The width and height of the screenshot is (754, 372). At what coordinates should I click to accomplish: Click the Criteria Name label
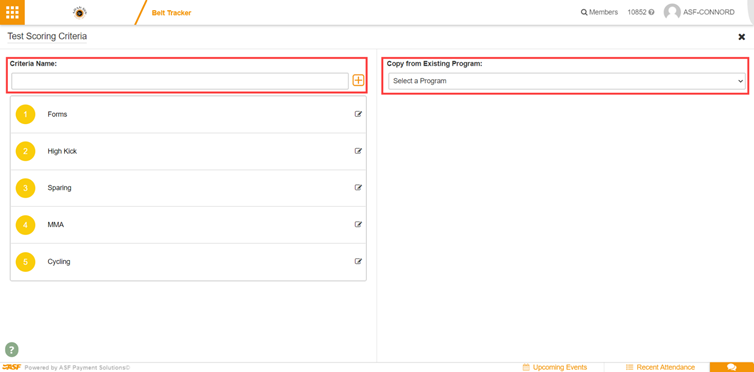(33, 63)
